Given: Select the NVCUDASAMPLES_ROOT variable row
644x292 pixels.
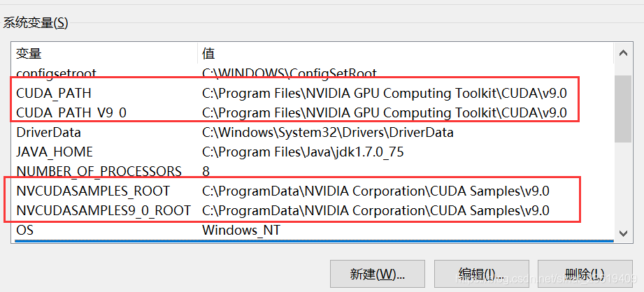Looking at the screenshot, I should point(93,191).
